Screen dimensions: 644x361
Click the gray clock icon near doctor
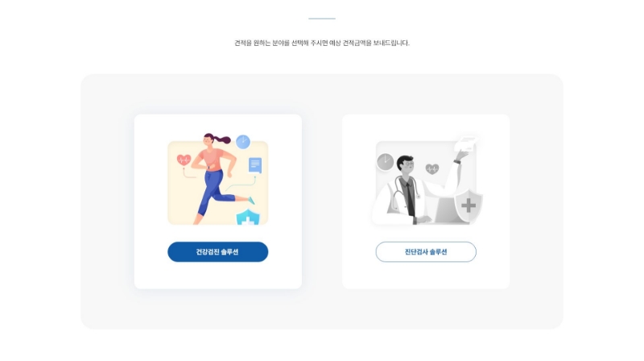point(386,162)
